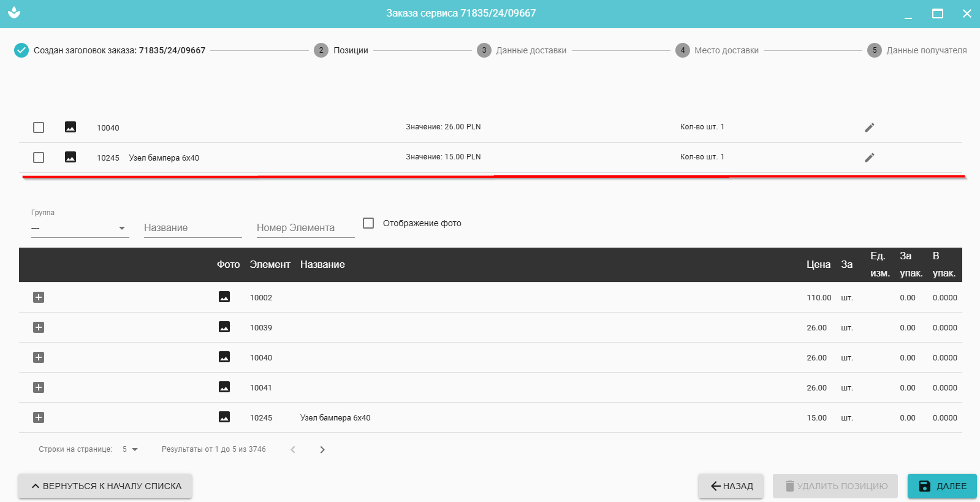Open the photo icon for order item 10040
The height and width of the screenshot is (502, 980).
point(70,127)
